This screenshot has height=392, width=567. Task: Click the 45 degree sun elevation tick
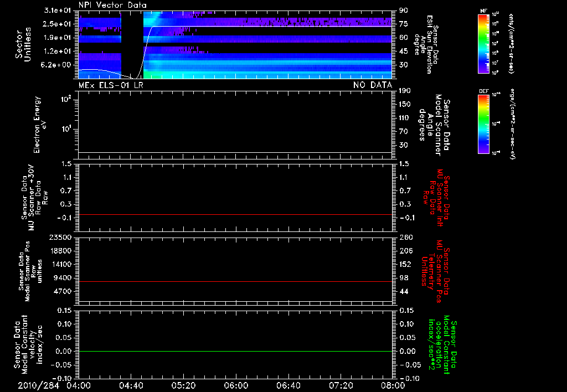coord(404,51)
